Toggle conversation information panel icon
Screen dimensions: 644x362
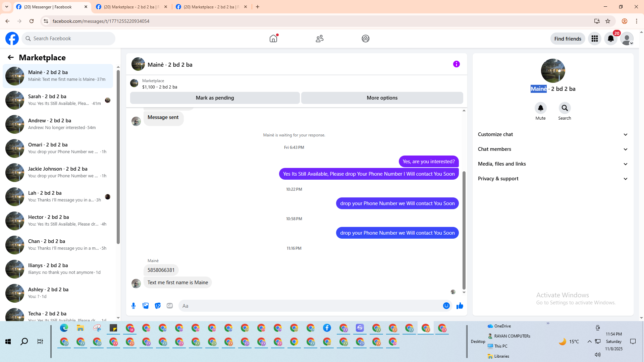(456, 64)
